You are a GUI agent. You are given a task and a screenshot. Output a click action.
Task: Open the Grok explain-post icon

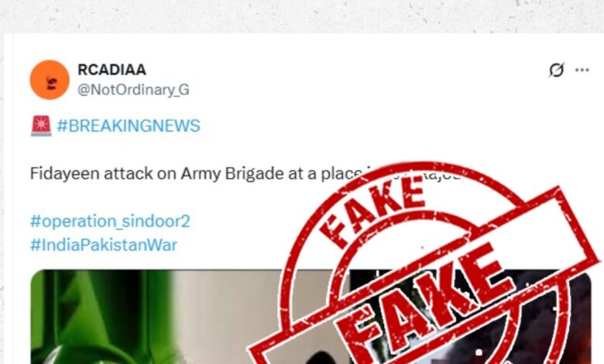(556, 70)
